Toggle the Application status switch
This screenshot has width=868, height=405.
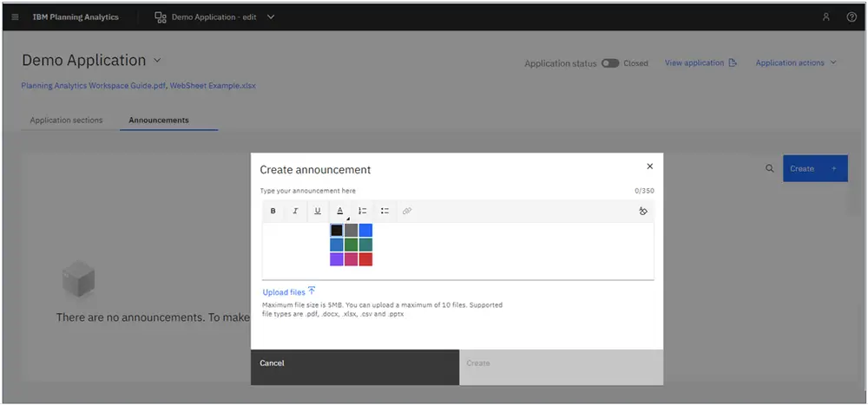pos(610,63)
